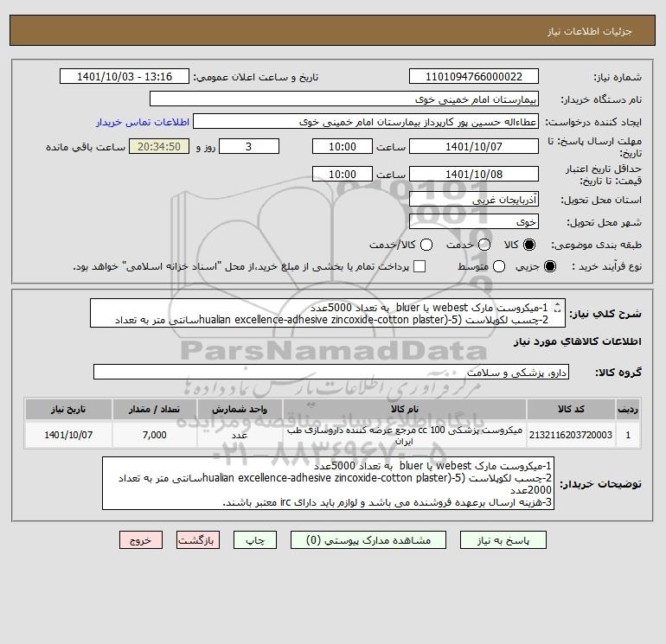Click the buyer organization name field

(x=344, y=99)
